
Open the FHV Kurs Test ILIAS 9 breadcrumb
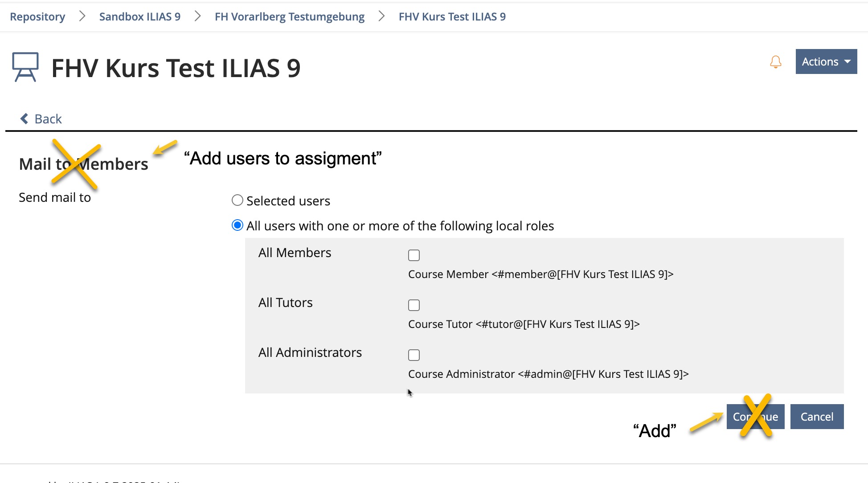[452, 16]
